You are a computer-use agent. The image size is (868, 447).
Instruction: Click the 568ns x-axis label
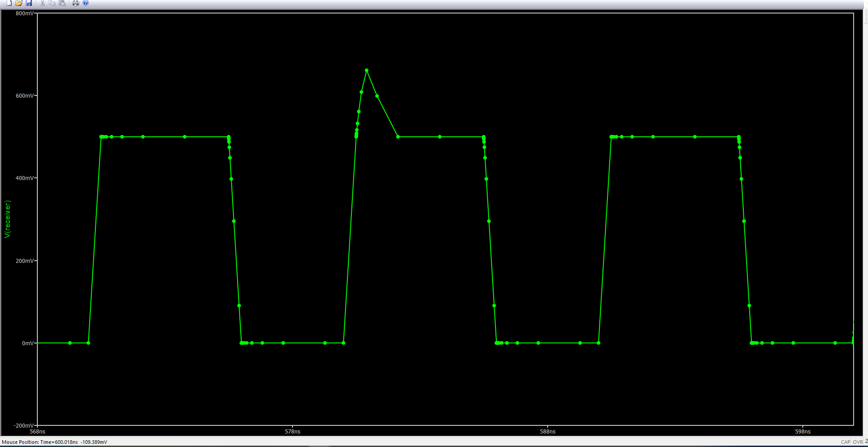pyautogui.click(x=38, y=432)
